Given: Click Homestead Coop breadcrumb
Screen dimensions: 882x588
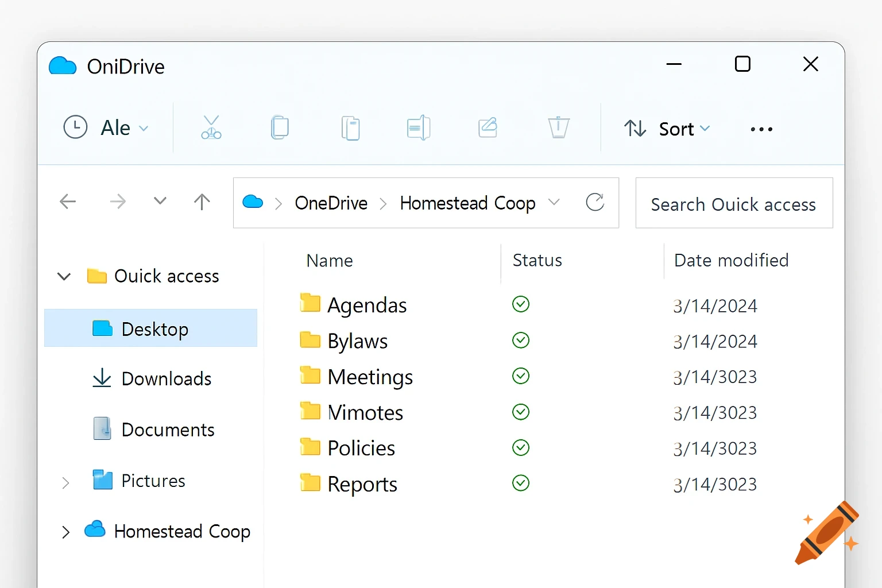Looking at the screenshot, I should [x=467, y=203].
